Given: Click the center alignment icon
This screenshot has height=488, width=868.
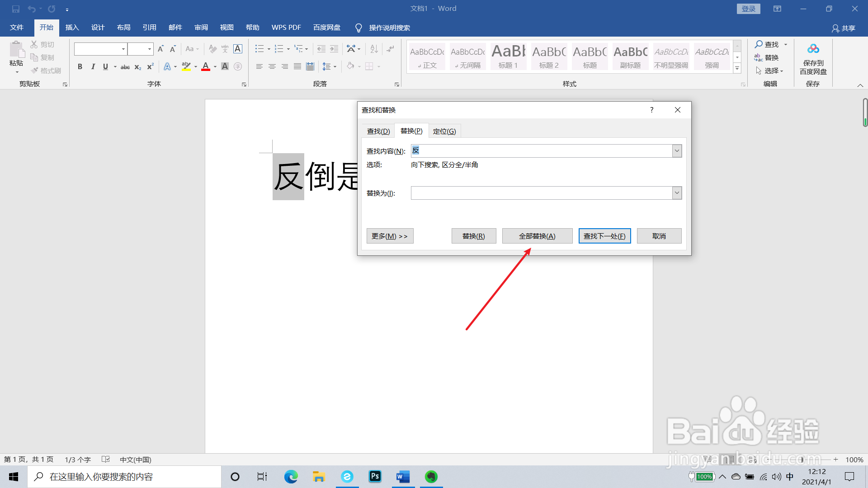Looking at the screenshot, I should click(272, 67).
